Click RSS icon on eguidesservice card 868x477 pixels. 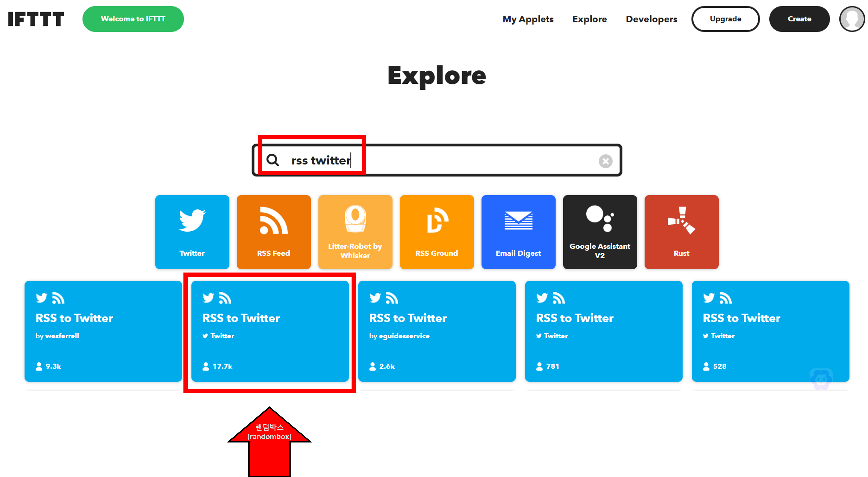pos(392,298)
